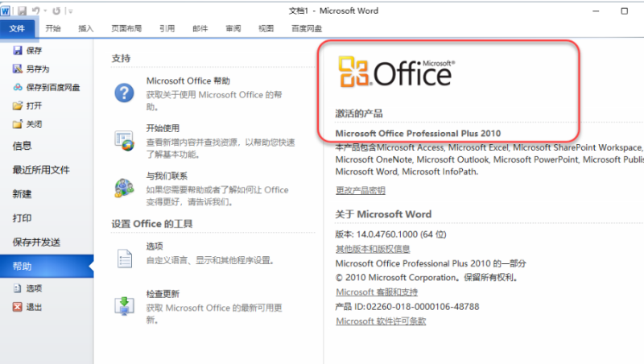This screenshot has width=644, height=364.
Task: Minimize the Word window
Action: pyautogui.click(x=596, y=11)
